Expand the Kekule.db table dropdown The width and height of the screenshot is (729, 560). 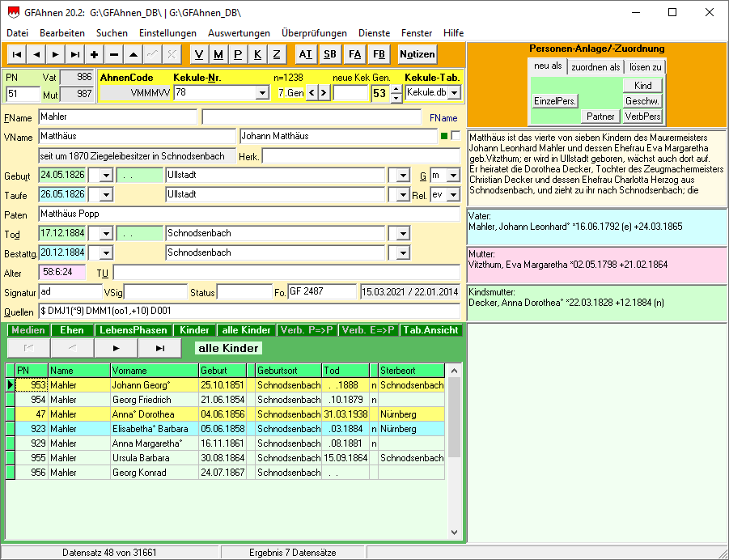pos(455,93)
